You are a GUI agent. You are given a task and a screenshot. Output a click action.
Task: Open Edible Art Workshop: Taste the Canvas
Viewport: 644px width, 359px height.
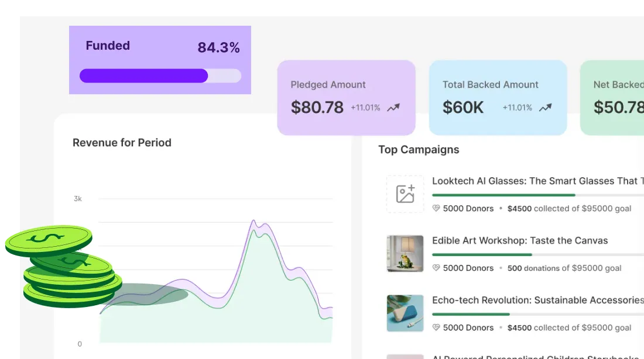tap(520, 240)
